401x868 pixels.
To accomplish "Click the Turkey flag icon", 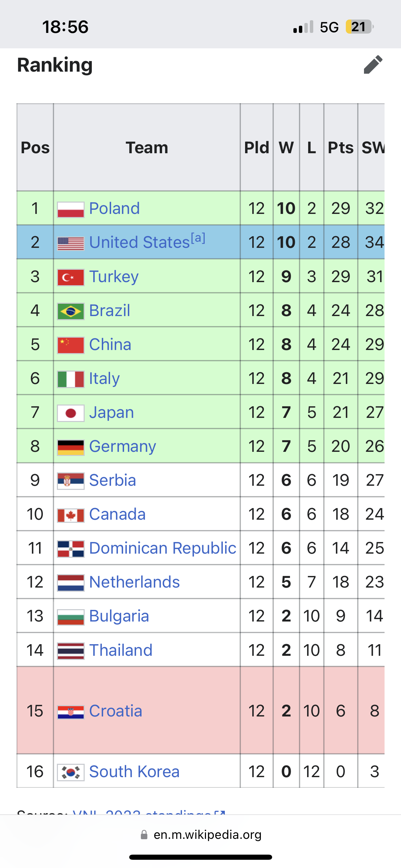I will coord(71,277).
